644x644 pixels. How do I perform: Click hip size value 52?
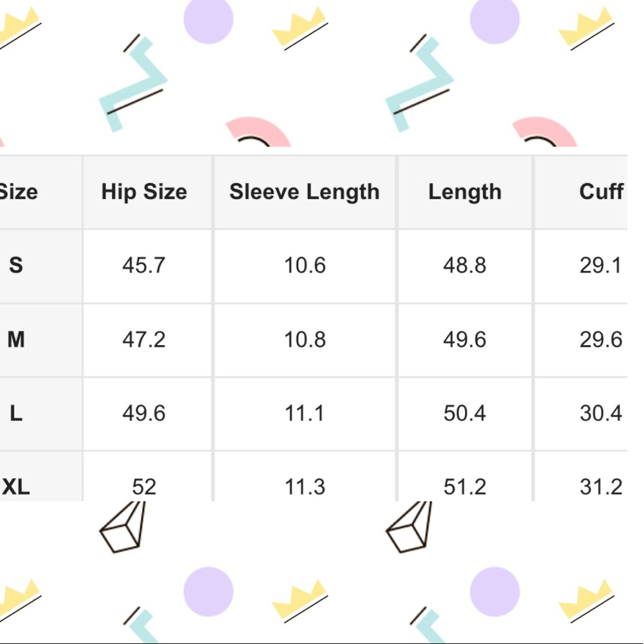pyautogui.click(x=144, y=487)
